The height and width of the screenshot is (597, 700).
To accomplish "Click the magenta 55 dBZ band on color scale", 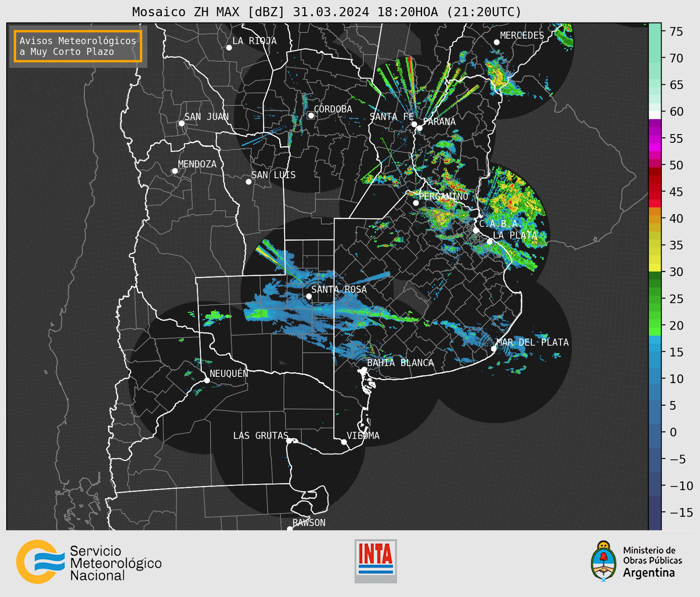I will click(655, 138).
